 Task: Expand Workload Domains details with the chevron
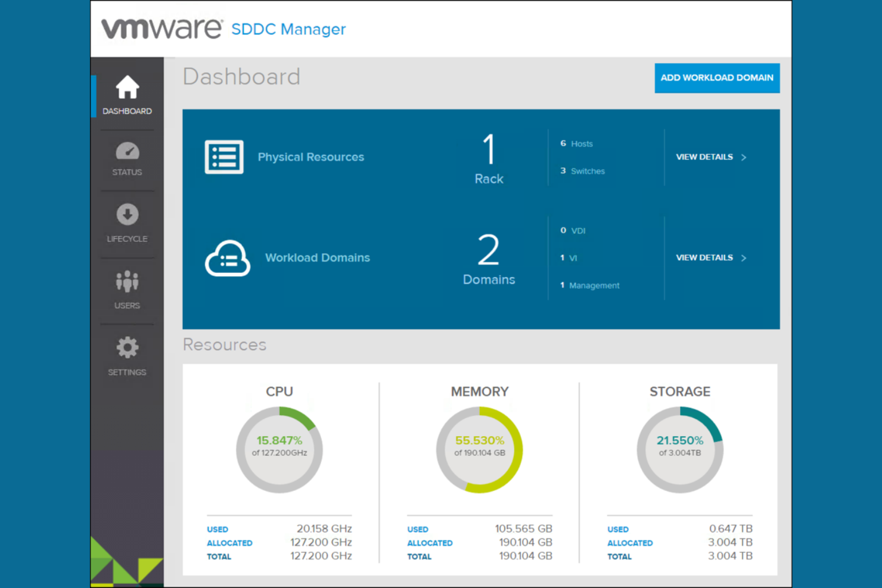[x=744, y=258]
